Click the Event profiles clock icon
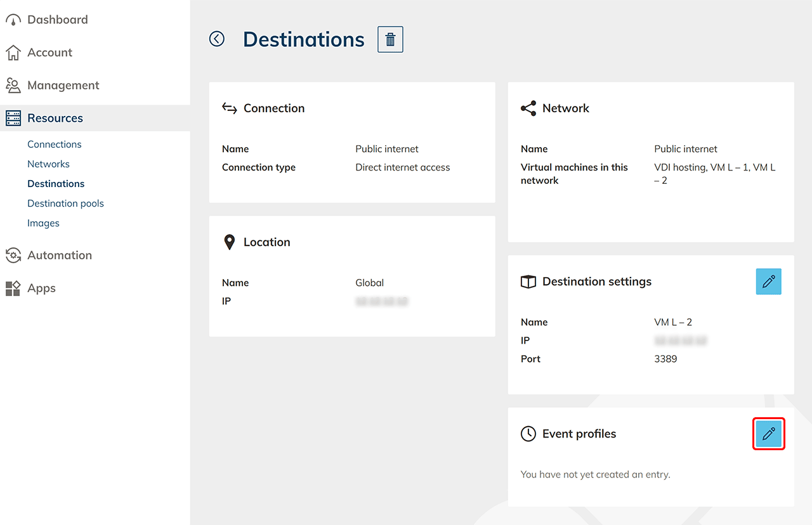The height and width of the screenshot is (525, 812). [x=528, y=434]
